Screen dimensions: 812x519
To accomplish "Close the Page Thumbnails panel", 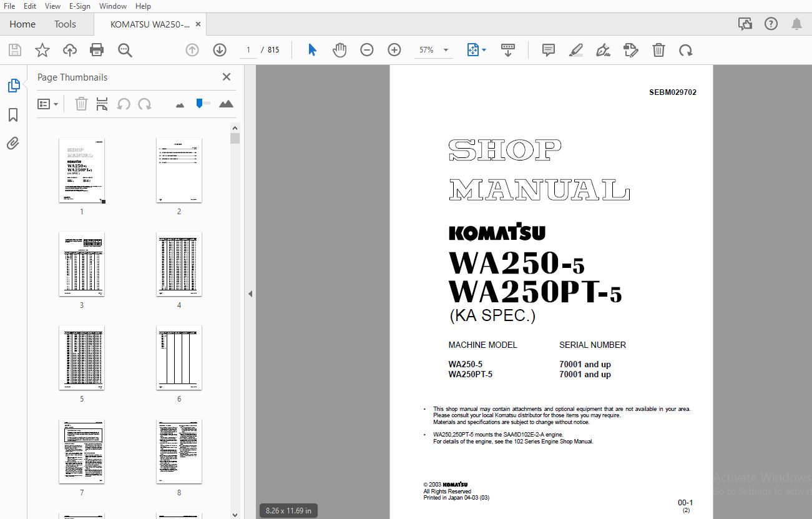I will [x=227, y=77].
